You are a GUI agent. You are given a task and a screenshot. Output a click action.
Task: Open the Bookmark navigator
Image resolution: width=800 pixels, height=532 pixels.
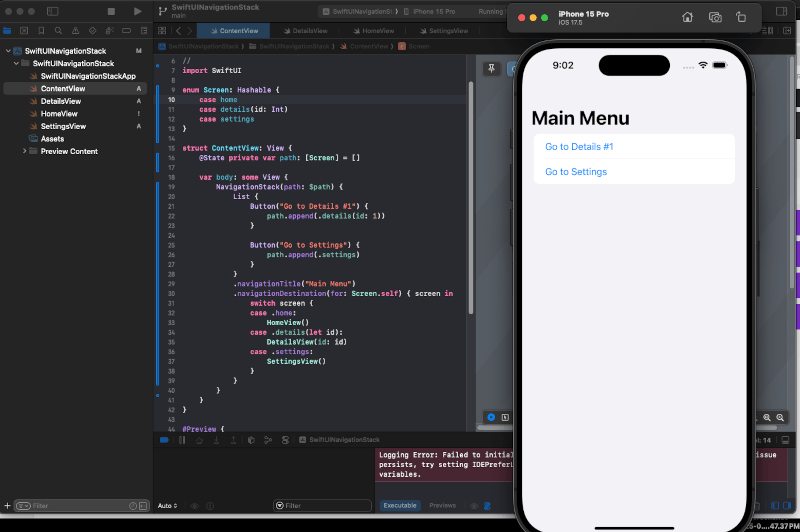(x=41, y=31)
